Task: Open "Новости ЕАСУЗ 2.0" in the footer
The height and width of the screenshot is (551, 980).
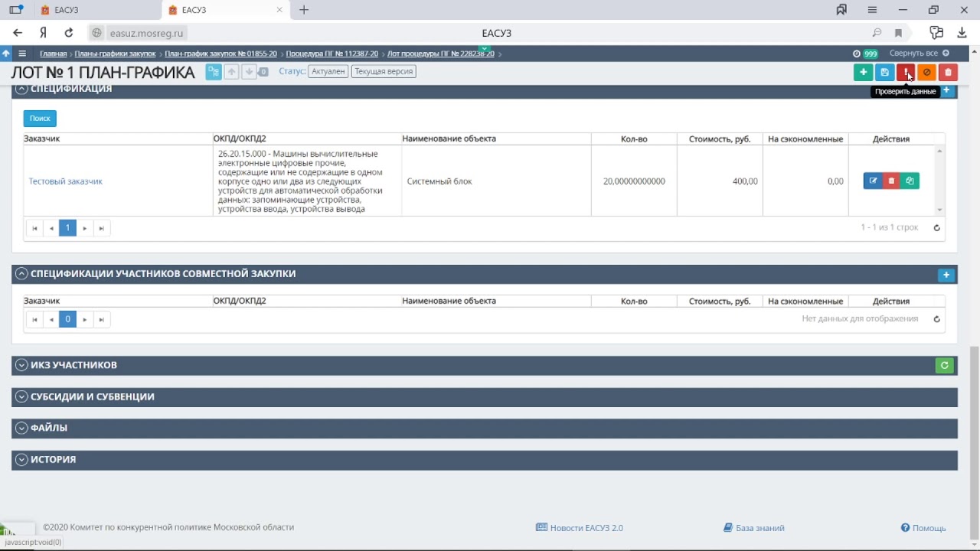Action: click(x=580, y=528)
